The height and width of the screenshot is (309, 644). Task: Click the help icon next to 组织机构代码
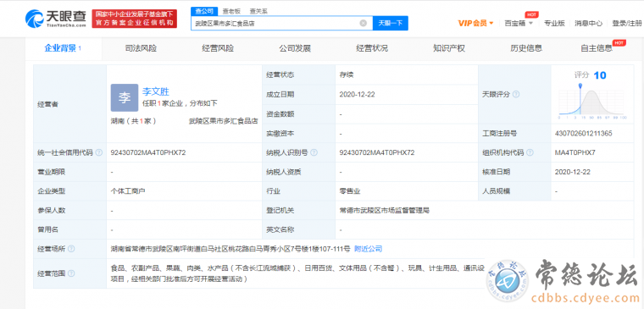tap(530, 152)
